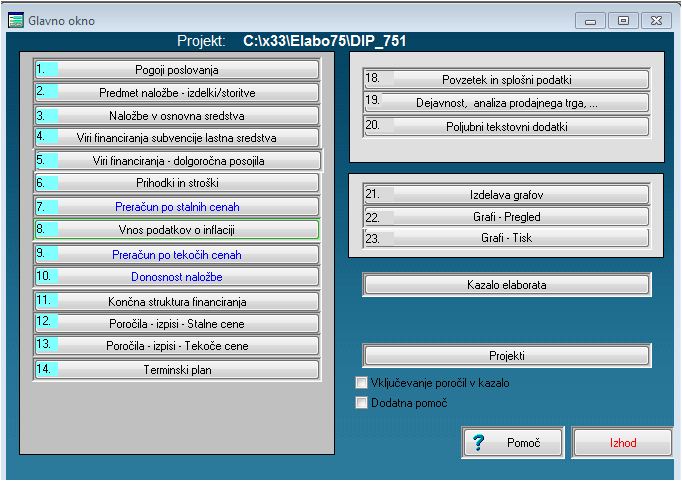Open Viri financiranja - dolgoročna posojila
The width and height of the screenshot is (682, 481).
point(177,160)
